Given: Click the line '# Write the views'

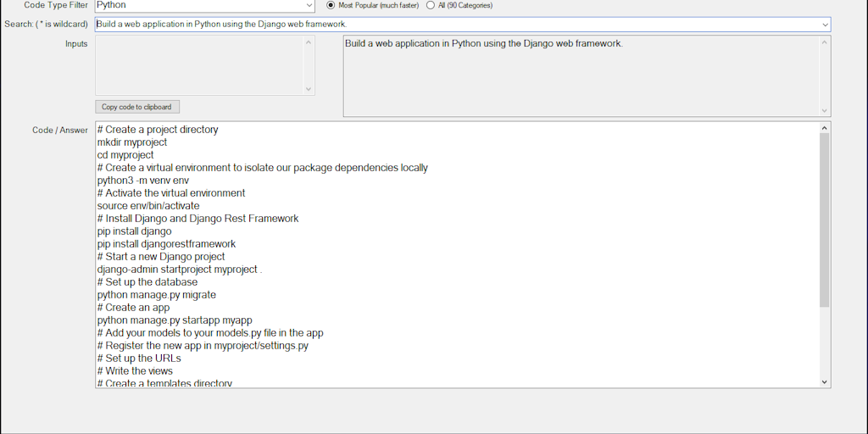Looking at the screenshot, I should [x=135, y=371].
